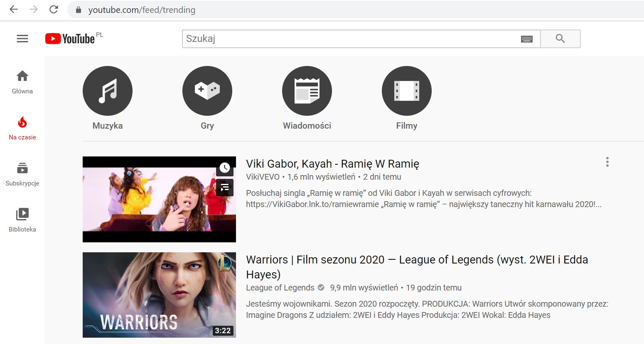Open the Wiadomości category newspaper icon
The width and height of the screenshot is (644, 344).
point(307,91)
